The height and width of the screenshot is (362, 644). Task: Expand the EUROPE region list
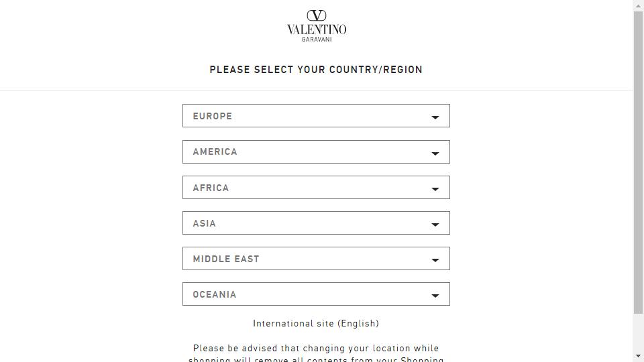316,116
